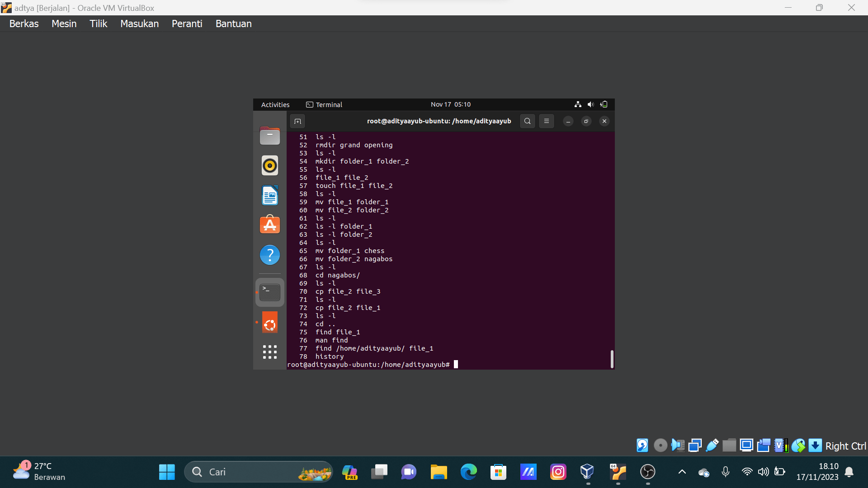Click history line 'rmdir grand opening'

pyautogui.click(x=354, y=145)
